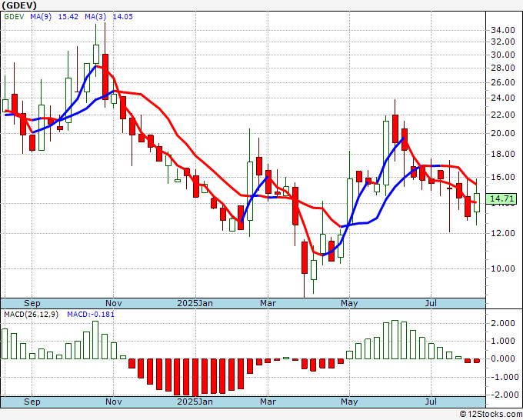
Task: Click the 24.00 price axis label
Action: click(x=503, y=98)
